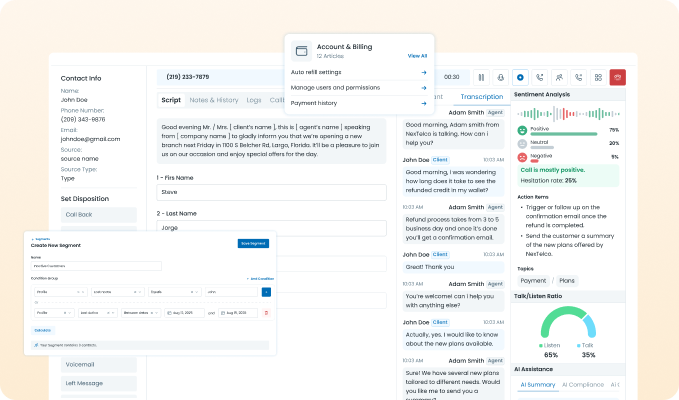
Task: Click the mute microphone icon in call toolbar
Action: click(500, 77)
